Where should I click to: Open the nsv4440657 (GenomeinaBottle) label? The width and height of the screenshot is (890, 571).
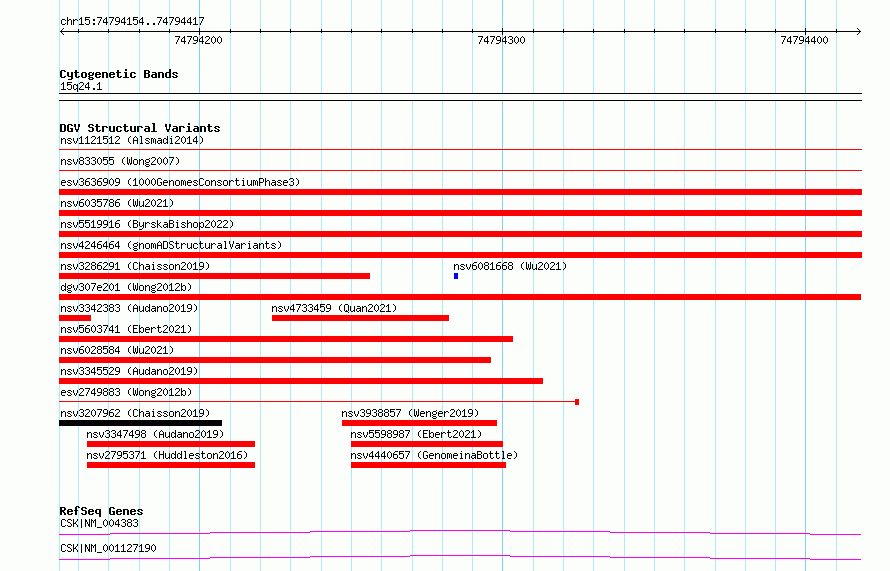pos(434,455)
